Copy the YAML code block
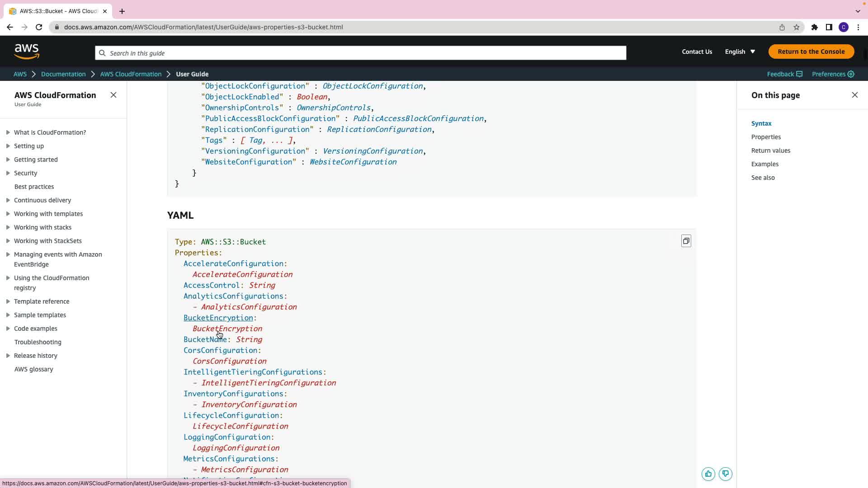The width and height of the screenshot is (868, 488). click(686, 241)
